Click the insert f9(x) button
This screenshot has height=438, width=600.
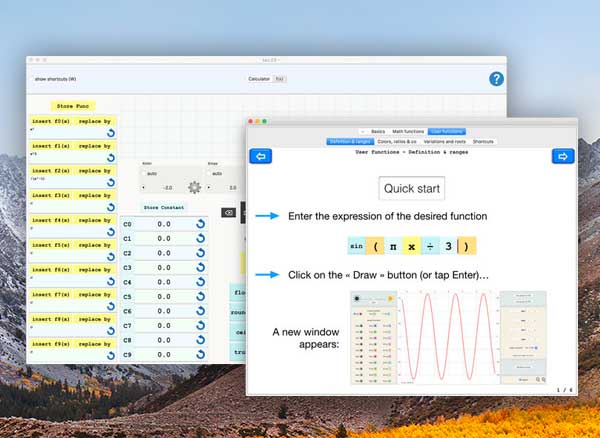coord(51,344)
